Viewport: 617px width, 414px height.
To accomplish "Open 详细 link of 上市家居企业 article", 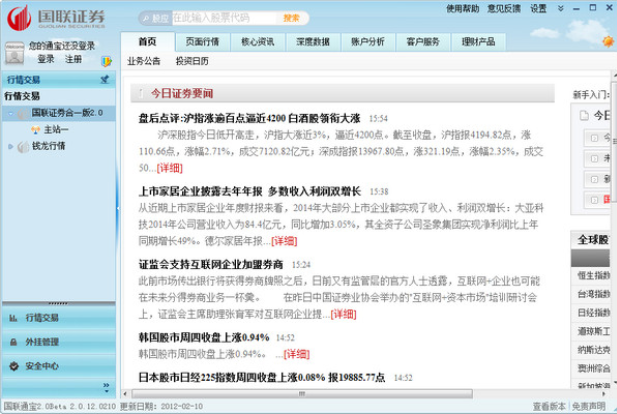I will click(284, 241).
